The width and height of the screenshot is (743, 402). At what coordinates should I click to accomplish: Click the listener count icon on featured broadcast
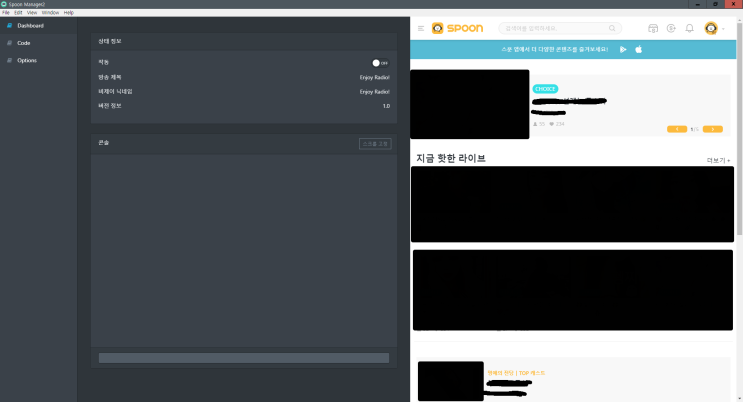(535, 124)
